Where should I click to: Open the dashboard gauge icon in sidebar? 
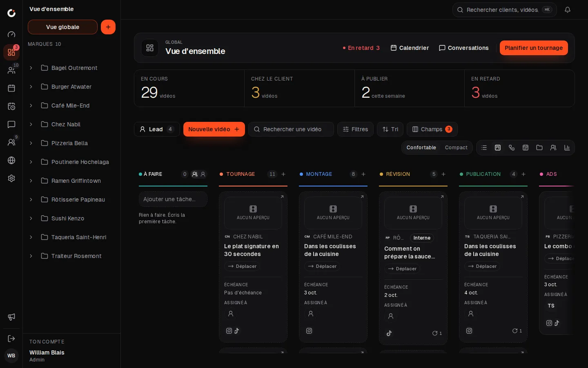click(x=11, y=34)
